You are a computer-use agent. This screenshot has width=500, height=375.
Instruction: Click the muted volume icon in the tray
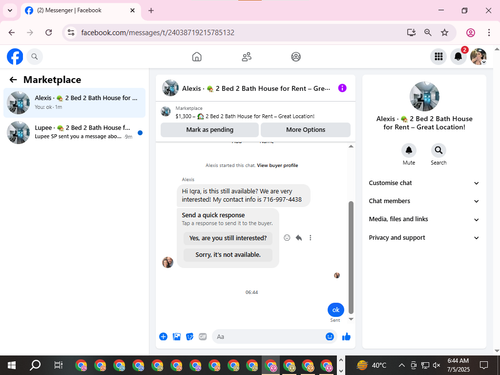(436, 366)
